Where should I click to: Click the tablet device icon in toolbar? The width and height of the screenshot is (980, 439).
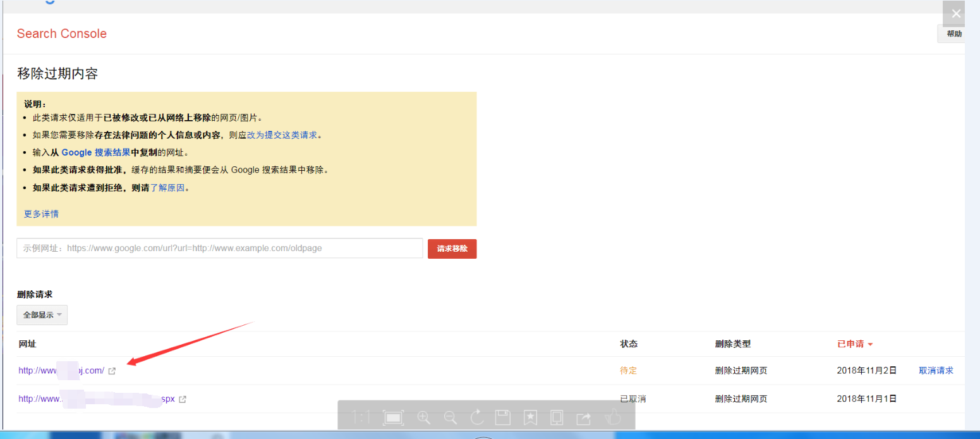coord(557,417)
